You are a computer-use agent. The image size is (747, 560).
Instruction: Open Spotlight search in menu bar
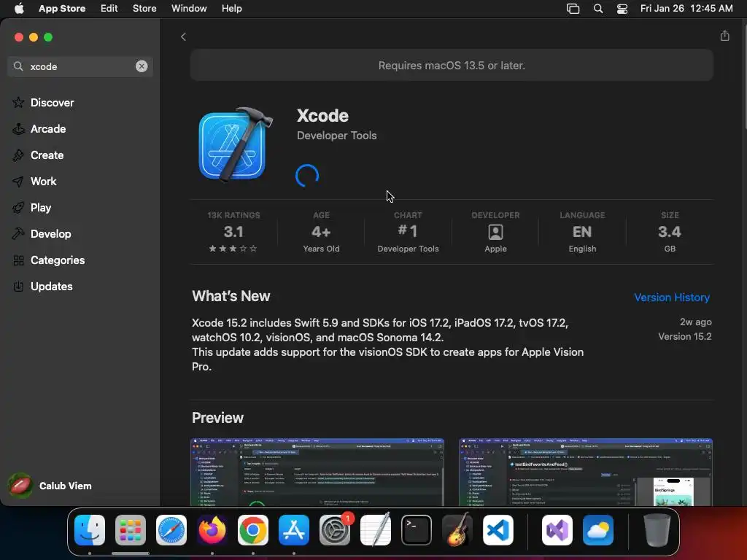click(598, 9)
